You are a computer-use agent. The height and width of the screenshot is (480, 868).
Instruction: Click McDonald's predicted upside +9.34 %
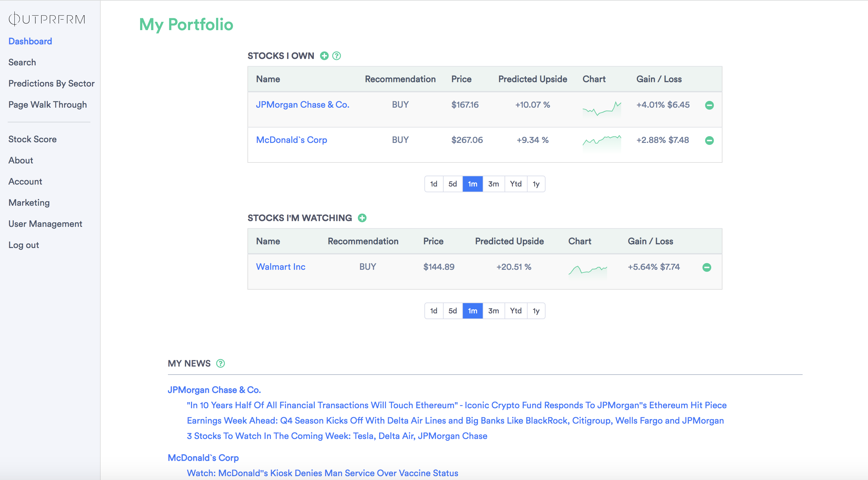tap(532, 140)
